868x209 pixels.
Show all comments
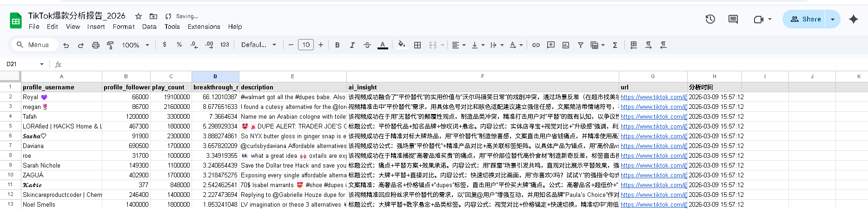coord(733,19)
